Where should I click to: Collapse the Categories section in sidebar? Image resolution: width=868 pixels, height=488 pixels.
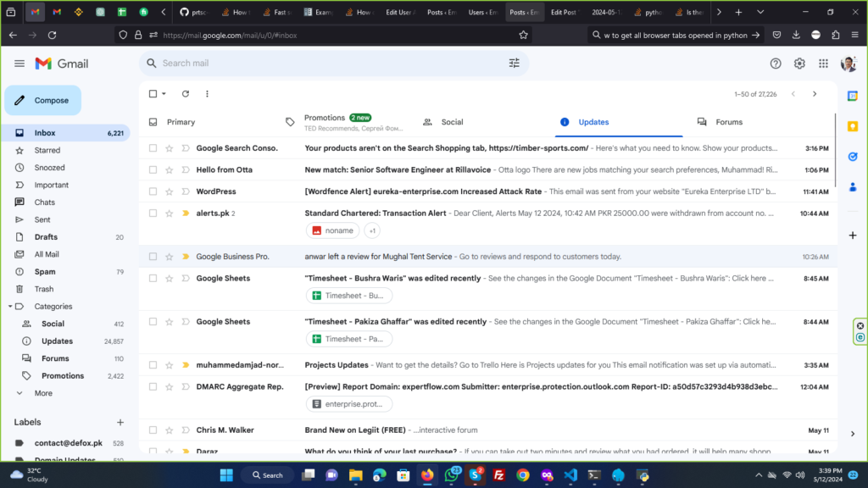(x=9, y=307)
